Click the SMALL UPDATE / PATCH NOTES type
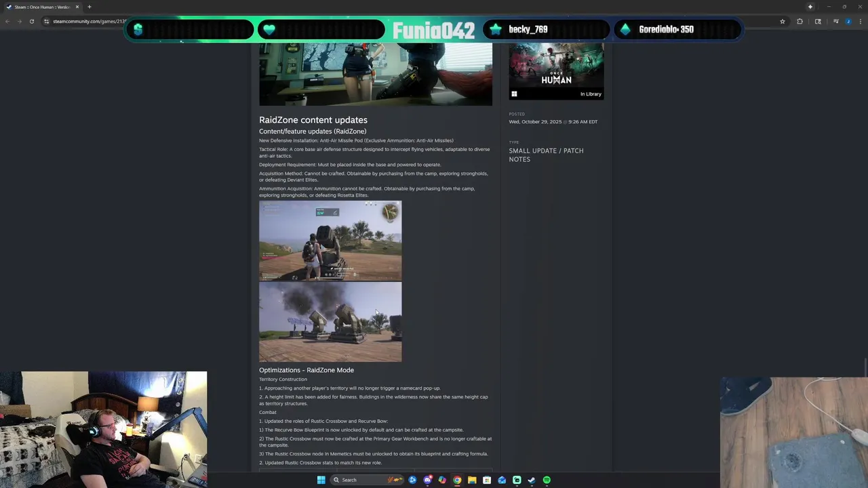 [x=546, y=155]
